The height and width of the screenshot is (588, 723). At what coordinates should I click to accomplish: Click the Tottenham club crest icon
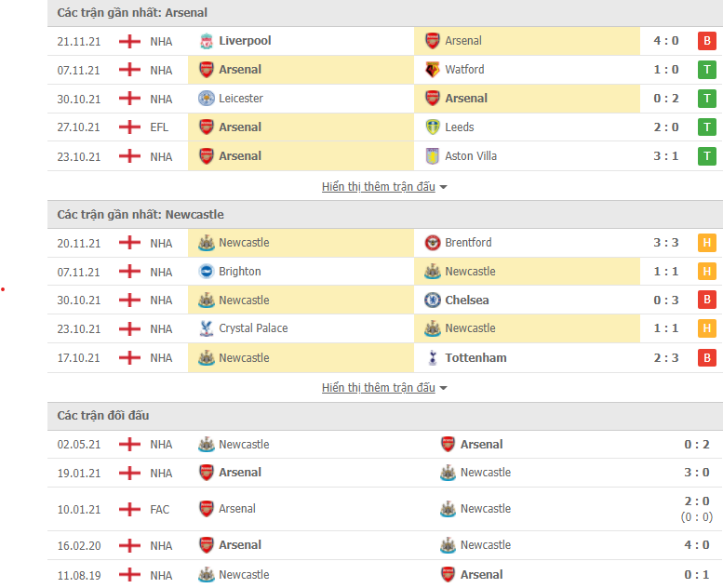[x=432, y=357]
